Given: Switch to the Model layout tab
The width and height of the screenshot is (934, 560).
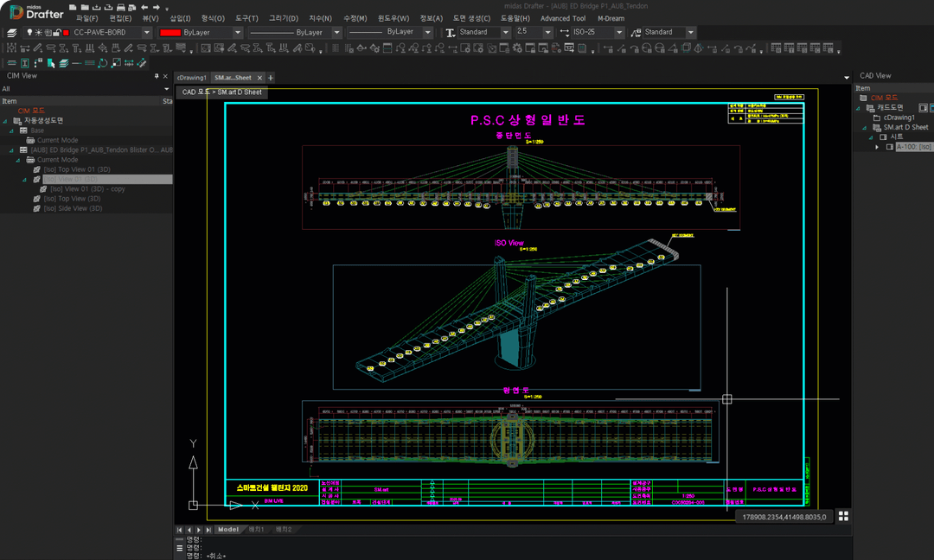Looking at the screenshot, I should [228, 530].
